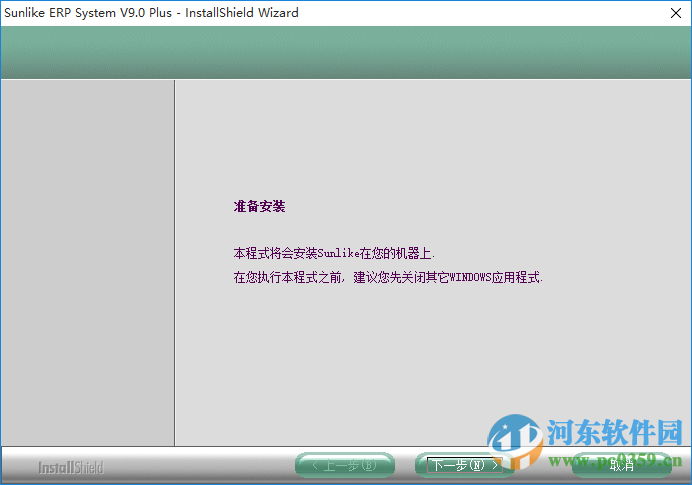Screen dimensions: 692x485
Task: Close the InstallShield Wizard window
Action: pos(676,13)
